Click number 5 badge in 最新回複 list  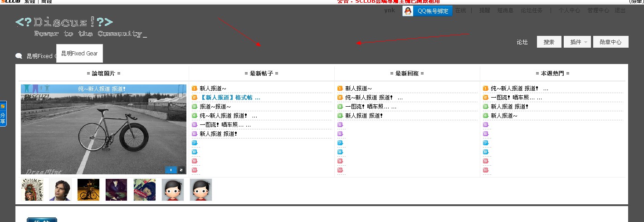coord(340,125)
